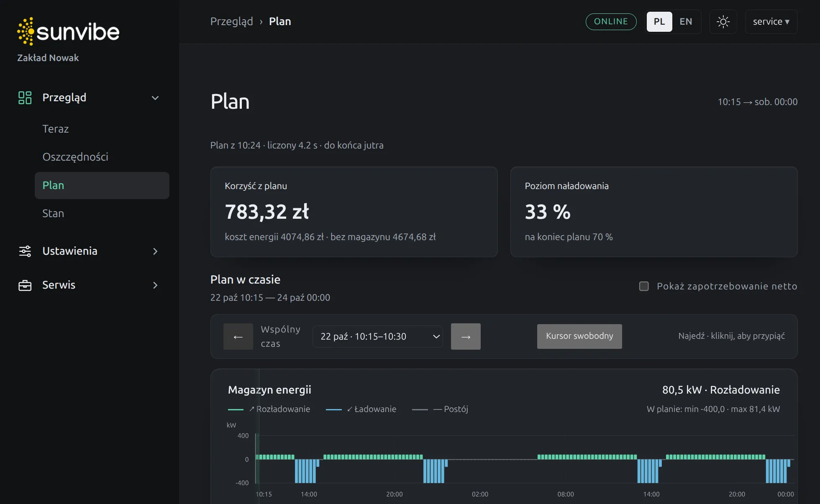
Task: Click 'W planie: min -400,0 · max 81,4 kW'
Action: click(x=713, y=409)
